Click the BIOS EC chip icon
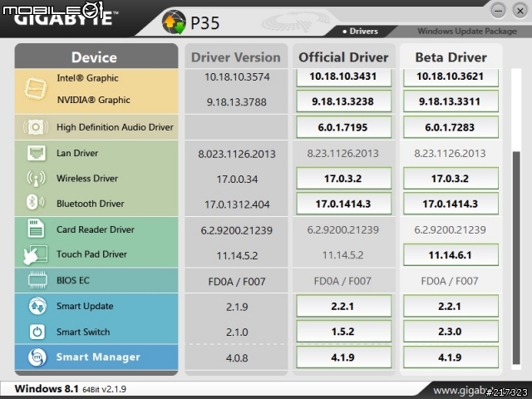The width and height of the screenshot is (532, 399). click(37, 280)
